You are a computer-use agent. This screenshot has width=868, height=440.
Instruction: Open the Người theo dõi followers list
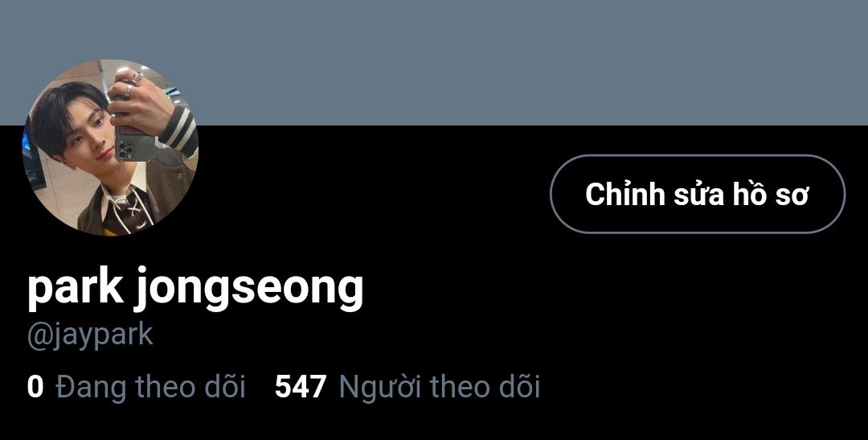[440, 387]
